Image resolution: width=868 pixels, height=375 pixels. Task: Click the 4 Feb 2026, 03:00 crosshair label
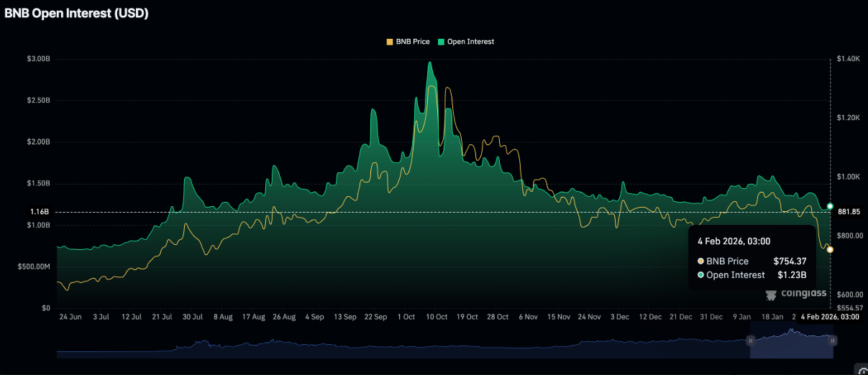(831, 317)
